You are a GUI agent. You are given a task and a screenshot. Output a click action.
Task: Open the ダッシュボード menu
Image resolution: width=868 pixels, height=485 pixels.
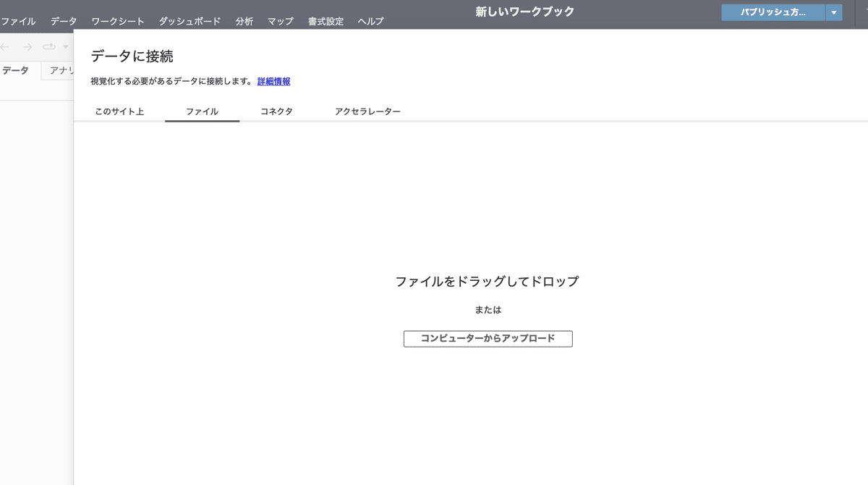click(x=190, y=22)
